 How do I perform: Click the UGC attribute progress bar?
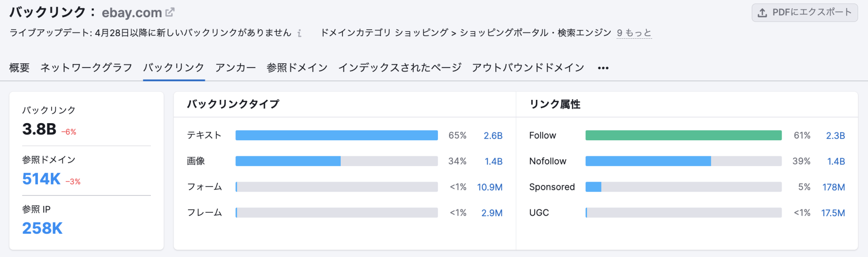(683, 212)
